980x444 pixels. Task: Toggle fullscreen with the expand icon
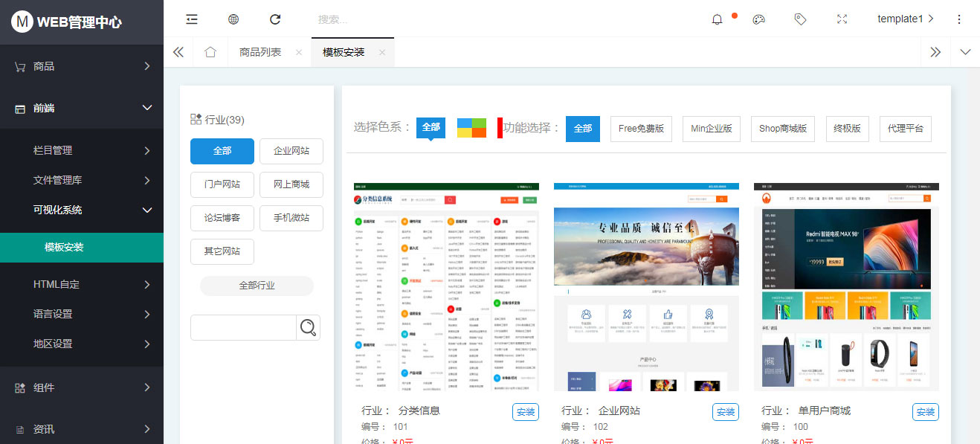842,19
